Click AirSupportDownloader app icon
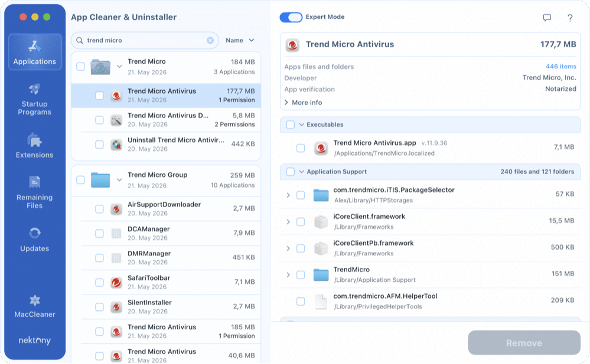The height and width of the screenshot is (364, 590). [116, 209]
